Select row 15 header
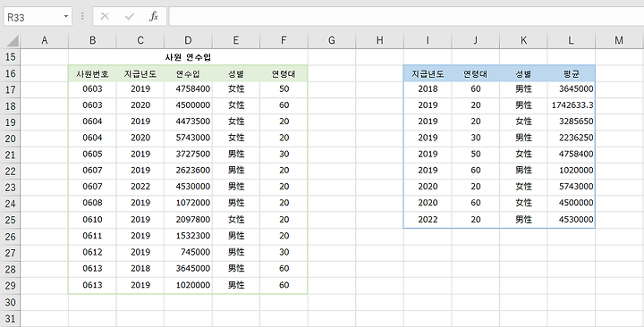 [x=10, y=56]
